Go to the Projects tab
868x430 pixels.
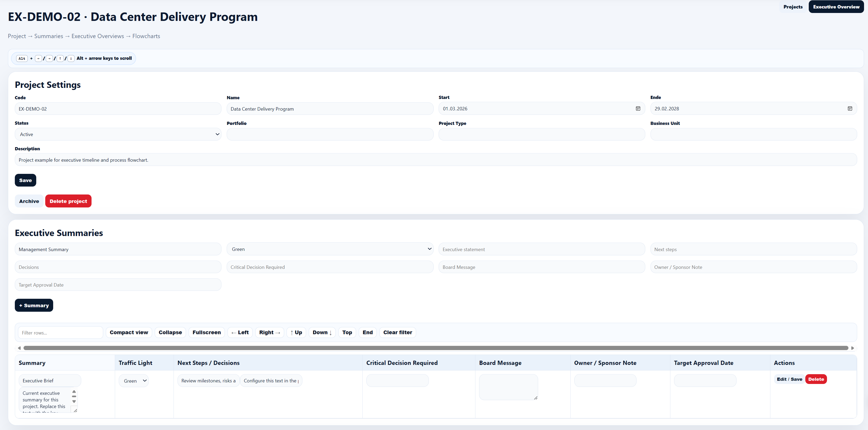pos(793,7)
